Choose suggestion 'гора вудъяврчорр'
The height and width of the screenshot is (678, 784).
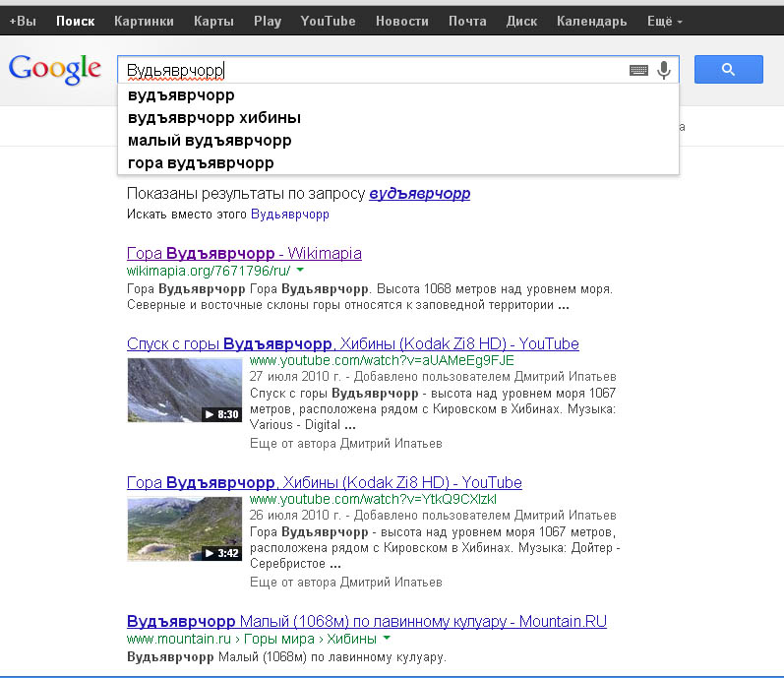[398, 163]
